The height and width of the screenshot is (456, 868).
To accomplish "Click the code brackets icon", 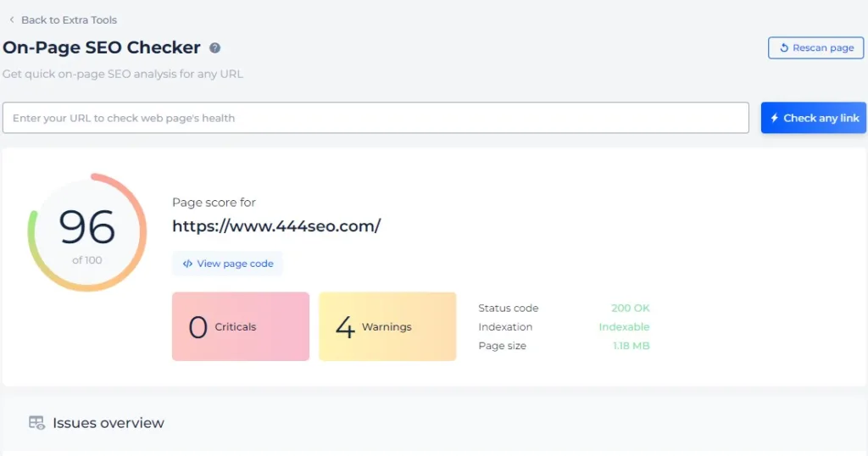I will (187, 264).
